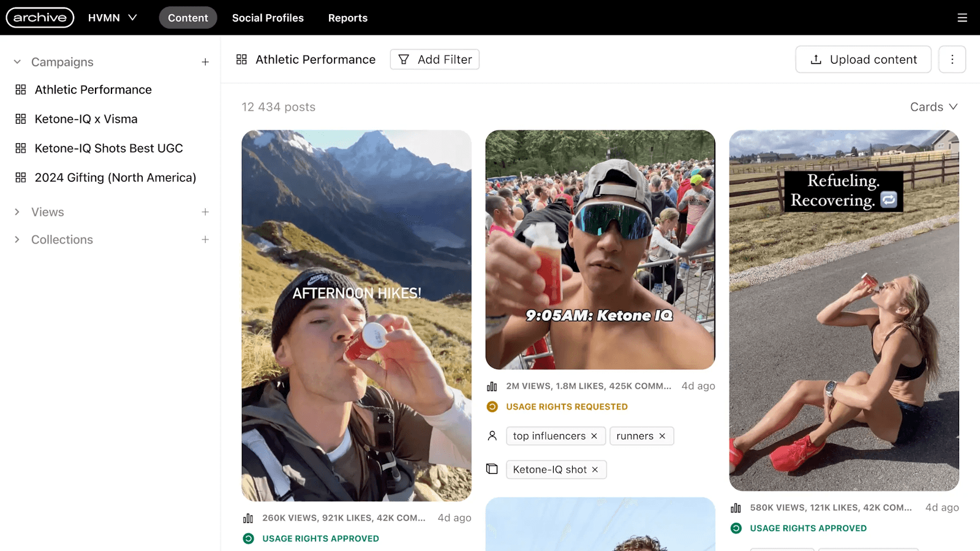
Task: Switch to the Social Profiles tab
Action: (x=268, y=18)
